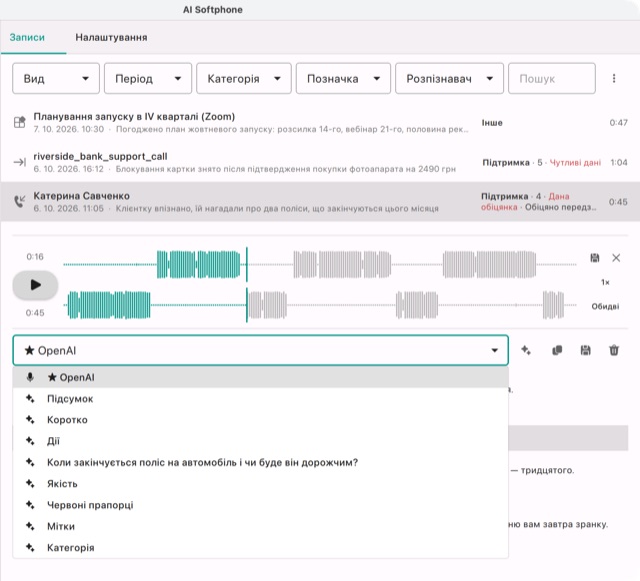Save audio using the icon near waveform
640x581 pixels.
[595, 258]
